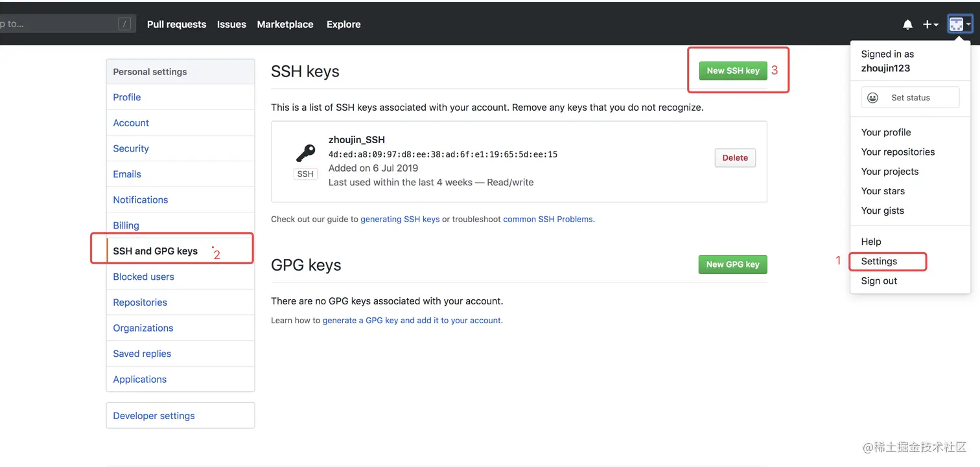Choose Your gists in user menu
Screen dimensions: 980x467
882,211
